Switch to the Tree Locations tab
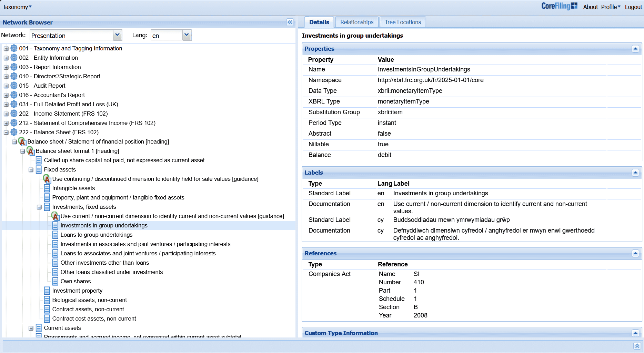This screenshot has height=353, width=644. click(x=403, y=22)
